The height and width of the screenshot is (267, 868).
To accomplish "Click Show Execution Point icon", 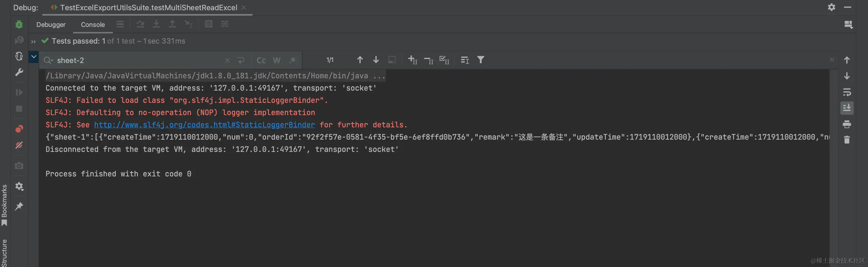I will point(120,24).
